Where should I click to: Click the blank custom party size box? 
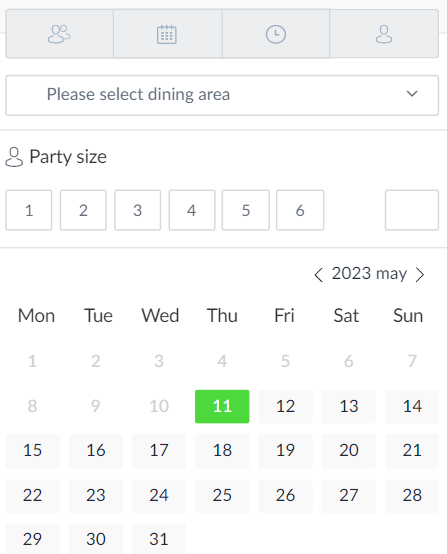click(x=412, y=210)
